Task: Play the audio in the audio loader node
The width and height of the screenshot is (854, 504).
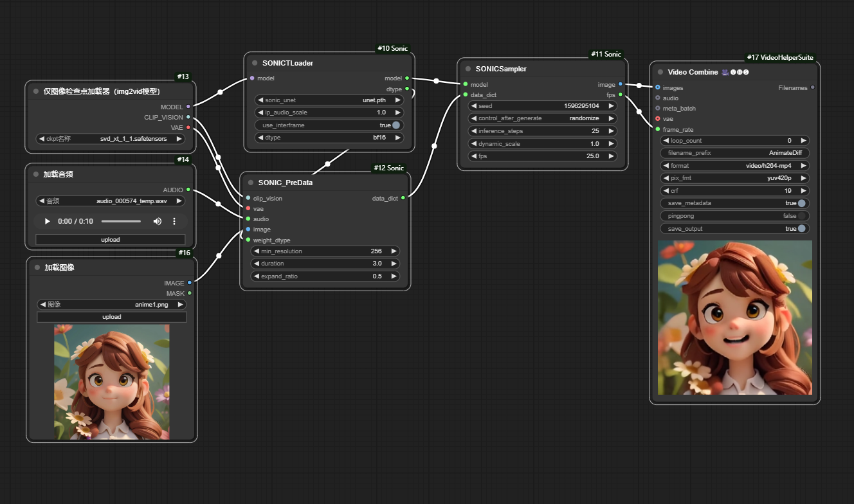Action: coord(47,221)
